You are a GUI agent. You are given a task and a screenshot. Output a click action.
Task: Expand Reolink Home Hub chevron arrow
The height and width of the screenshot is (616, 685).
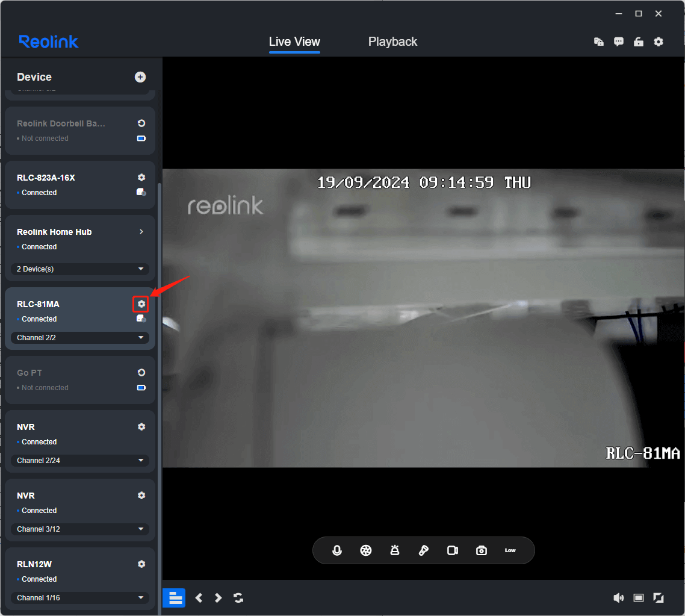(141, 232)
